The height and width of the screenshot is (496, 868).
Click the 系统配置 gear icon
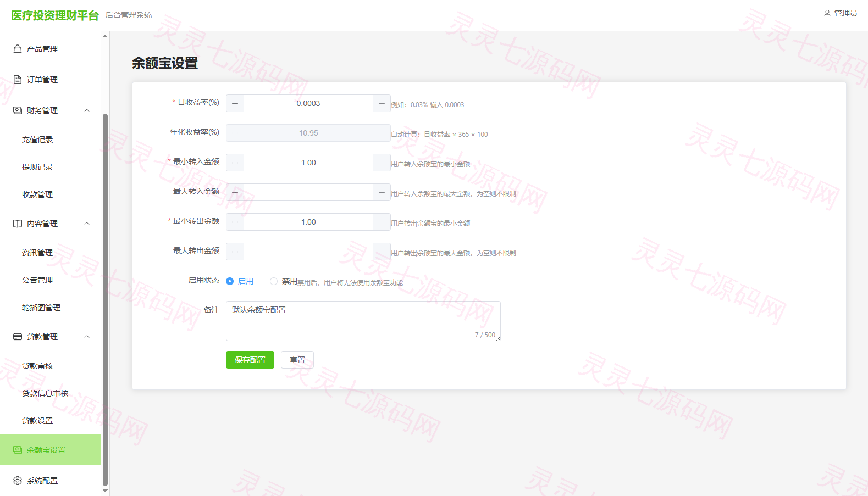[x=18, y=481]
